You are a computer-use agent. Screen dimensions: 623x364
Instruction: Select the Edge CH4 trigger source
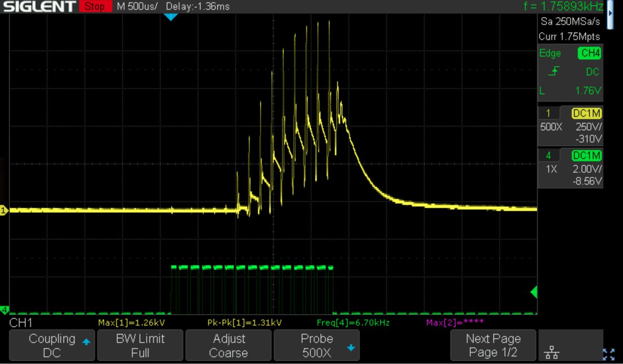[x=589, y=53]
